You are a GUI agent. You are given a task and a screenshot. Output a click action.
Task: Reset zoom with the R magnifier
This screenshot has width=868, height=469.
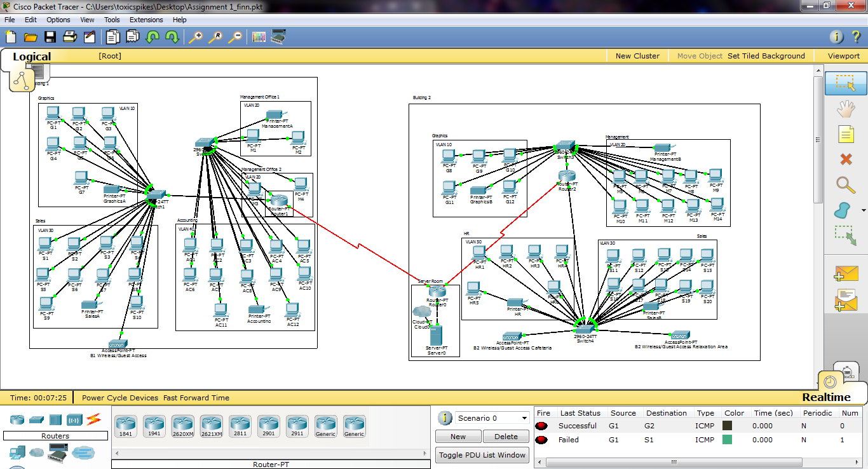[x=215, y=37]
